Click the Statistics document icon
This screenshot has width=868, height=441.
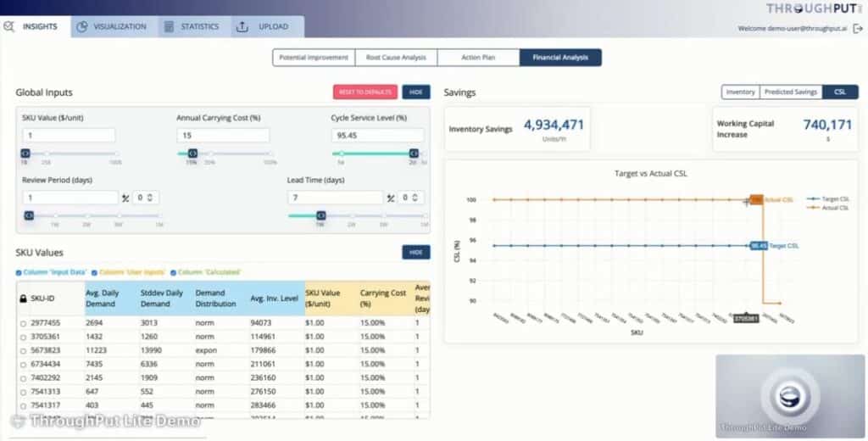(x=169, y=26)
